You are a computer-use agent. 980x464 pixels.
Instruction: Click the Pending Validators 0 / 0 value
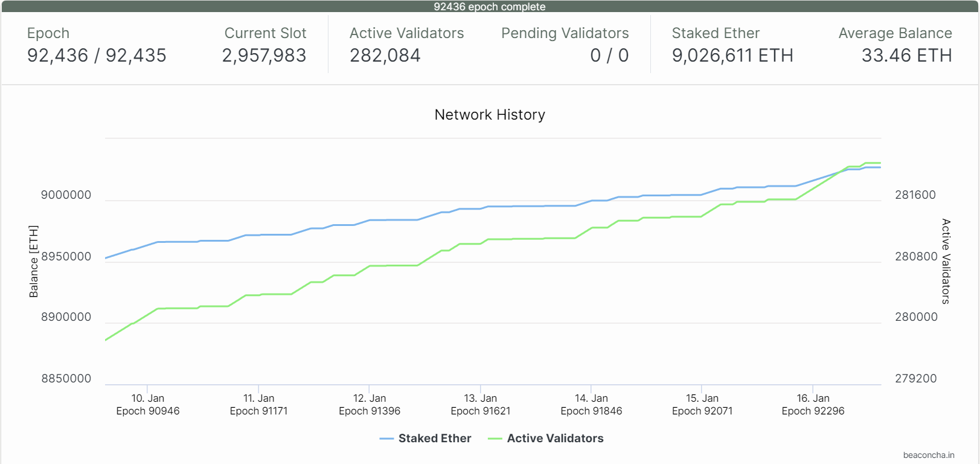click(x=609, y=56)
